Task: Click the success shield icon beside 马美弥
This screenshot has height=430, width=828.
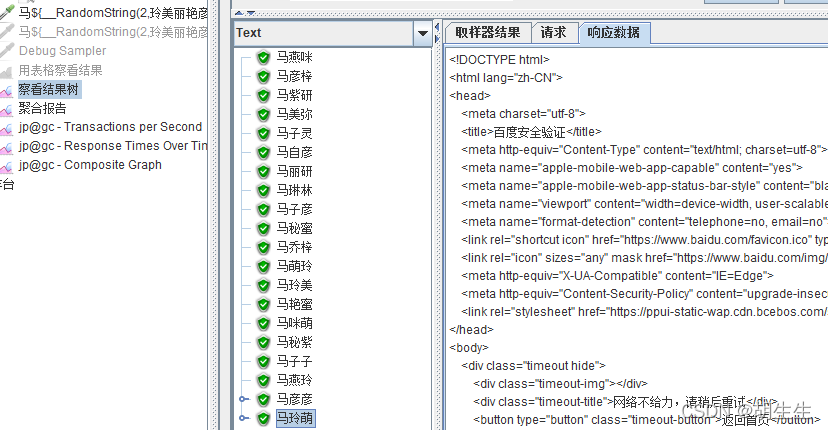Action: point(264,114)
